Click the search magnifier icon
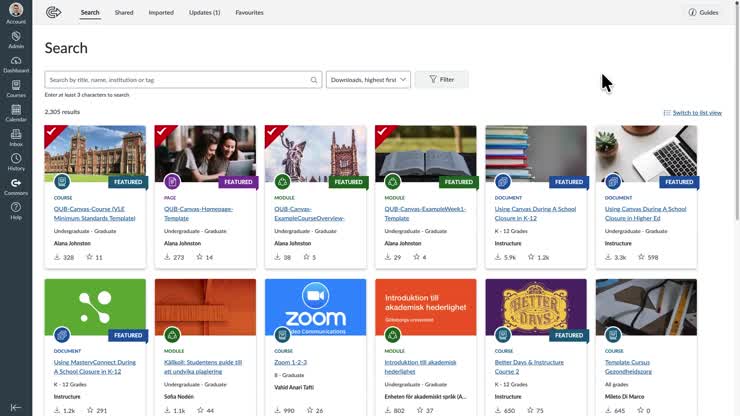 click(314, 80)
